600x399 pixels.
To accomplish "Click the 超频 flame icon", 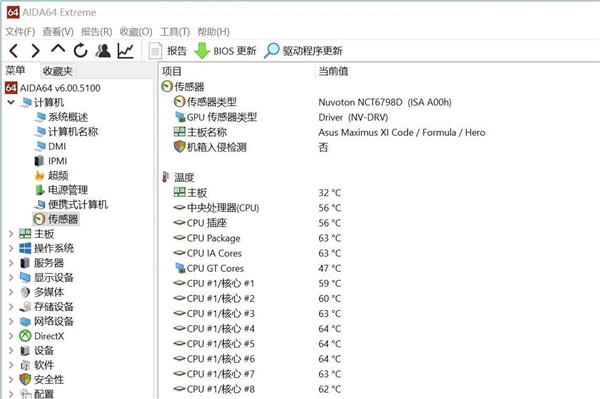I will [x=39, y=176].
